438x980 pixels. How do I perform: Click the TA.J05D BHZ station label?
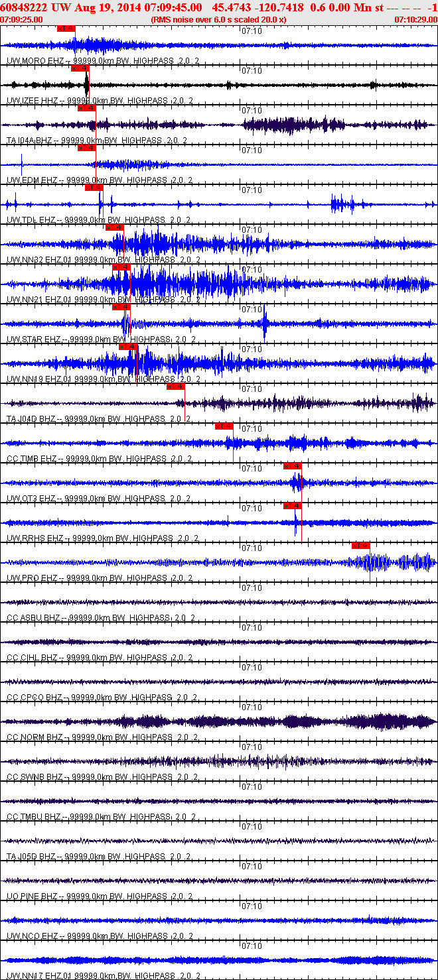(31, 857)
